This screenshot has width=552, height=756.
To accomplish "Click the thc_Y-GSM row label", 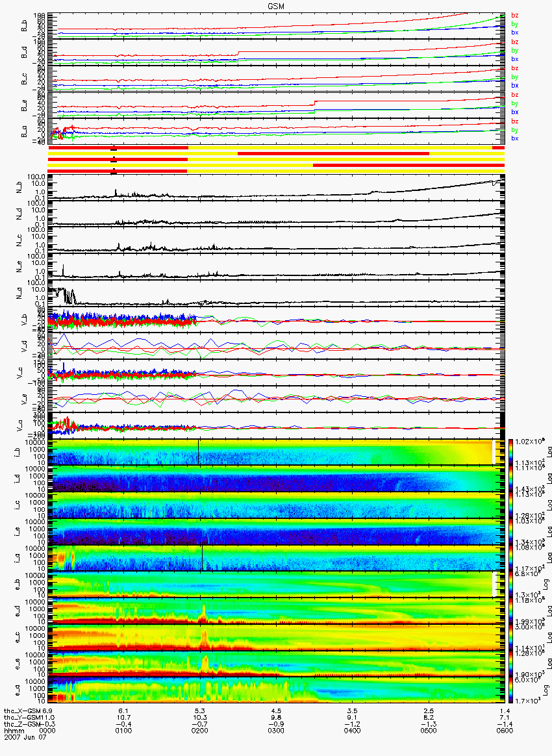I will click(22, 718).
